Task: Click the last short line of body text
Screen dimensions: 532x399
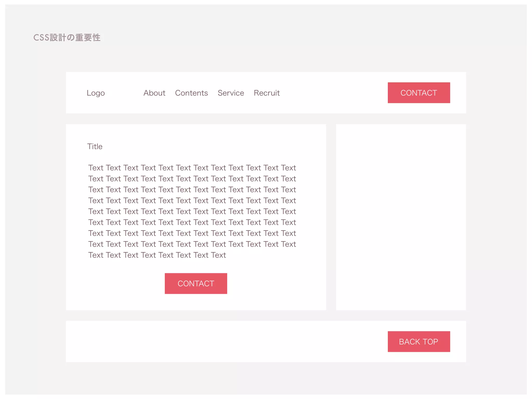Action: pyautogui.click(x=157, y=255)
